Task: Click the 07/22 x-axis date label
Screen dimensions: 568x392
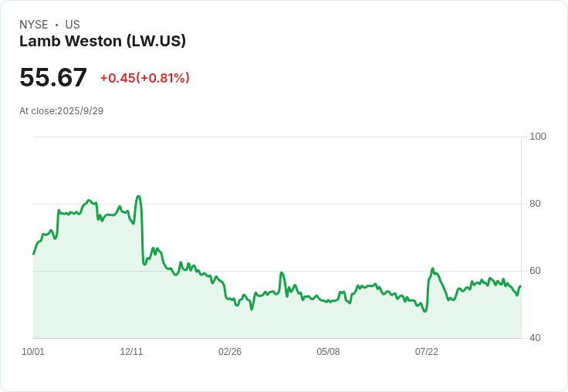Action: [x=426, y=352]
